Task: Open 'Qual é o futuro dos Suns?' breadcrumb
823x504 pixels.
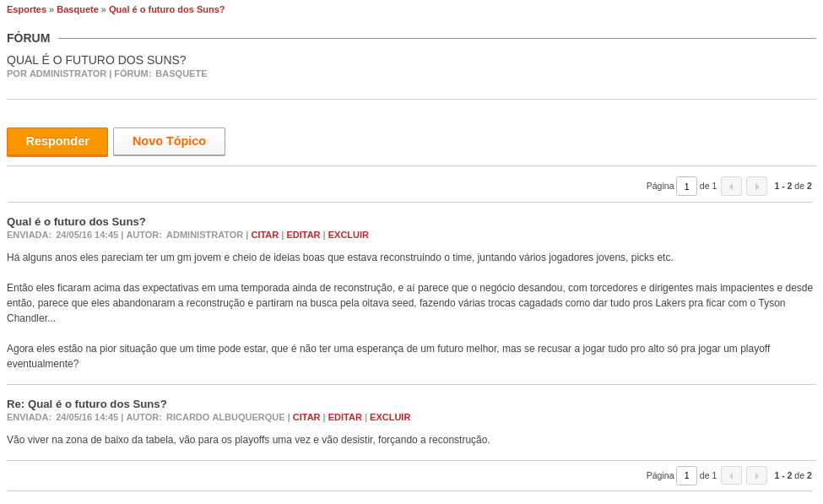Action: pyautogui.click(x=167, y=9)
